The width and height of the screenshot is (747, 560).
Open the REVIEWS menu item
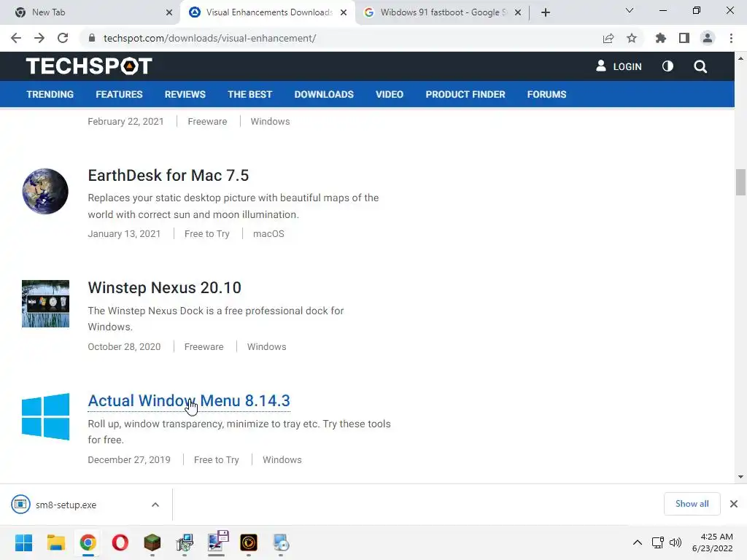pyautogui.click(x=185, y=94)
